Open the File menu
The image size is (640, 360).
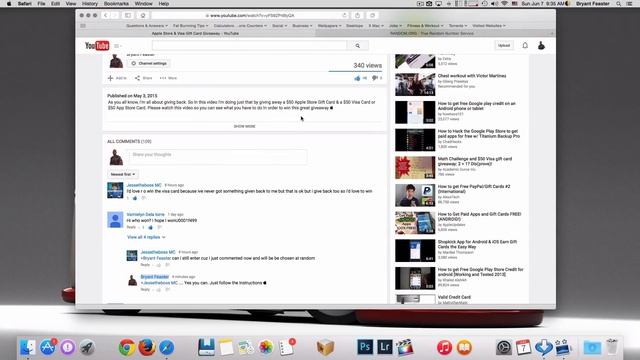pyautogui.click(x=41, y=4)
